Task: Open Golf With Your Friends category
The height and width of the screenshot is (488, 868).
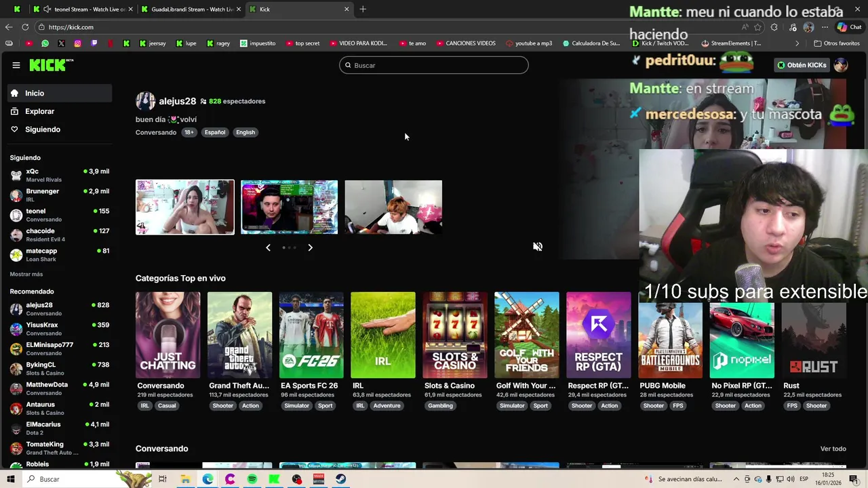Action: pos(527,335)
